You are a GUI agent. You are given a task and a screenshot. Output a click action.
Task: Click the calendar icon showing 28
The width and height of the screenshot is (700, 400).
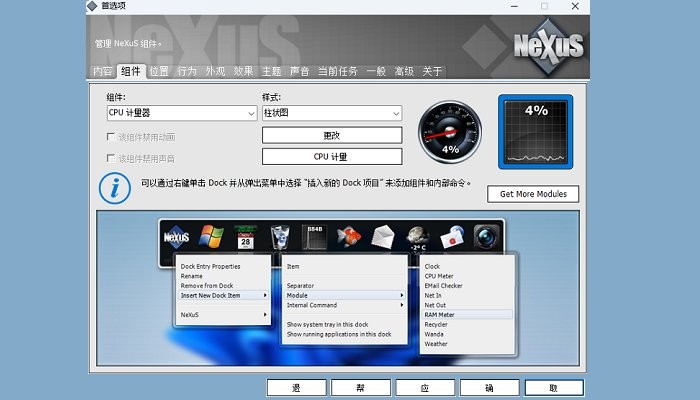pyautogui.click(x=246, y=237)
